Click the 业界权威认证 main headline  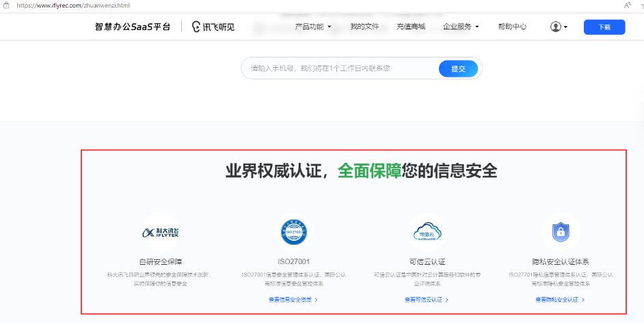pyautogui.click(x=361, y=171)
